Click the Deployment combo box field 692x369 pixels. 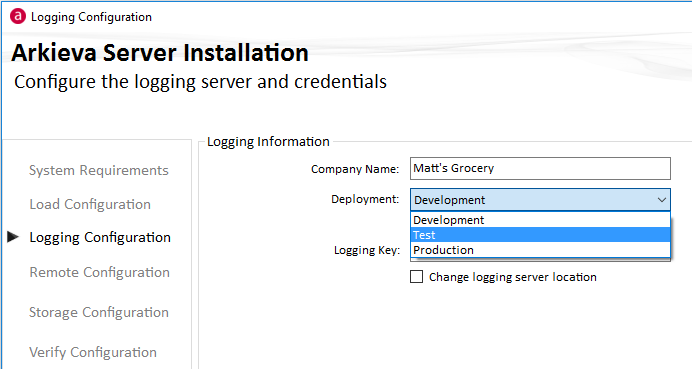[540, 200]
